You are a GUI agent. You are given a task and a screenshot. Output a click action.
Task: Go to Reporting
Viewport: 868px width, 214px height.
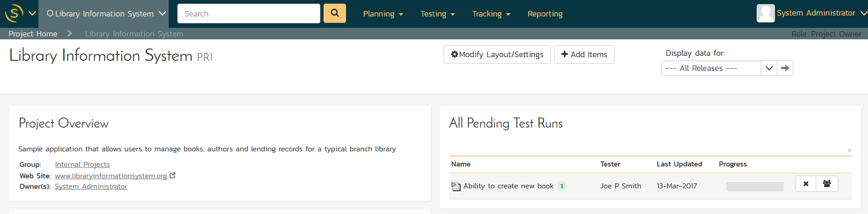click(545, 14)
